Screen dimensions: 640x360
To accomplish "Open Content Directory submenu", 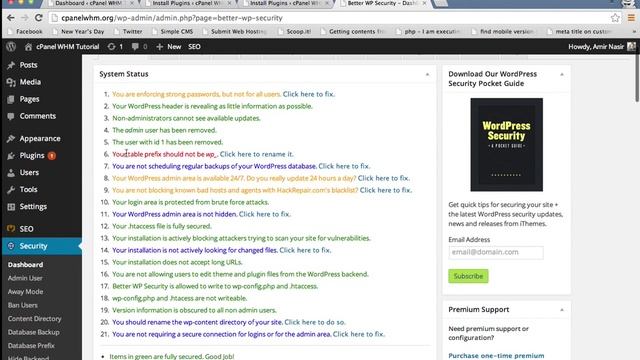I will [x=34, y=318].
